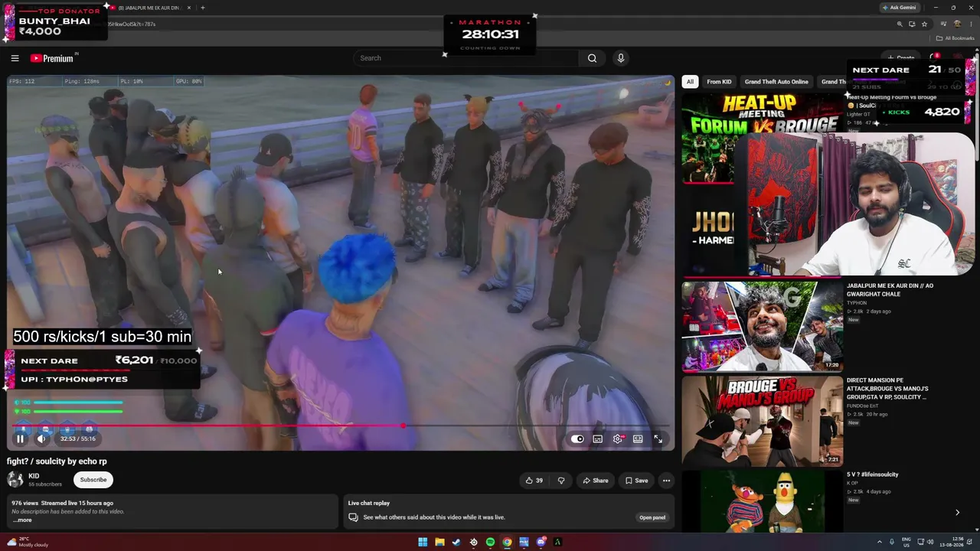
Task: Dislike the video with the thumbs-down button
Action: point(561,481)
